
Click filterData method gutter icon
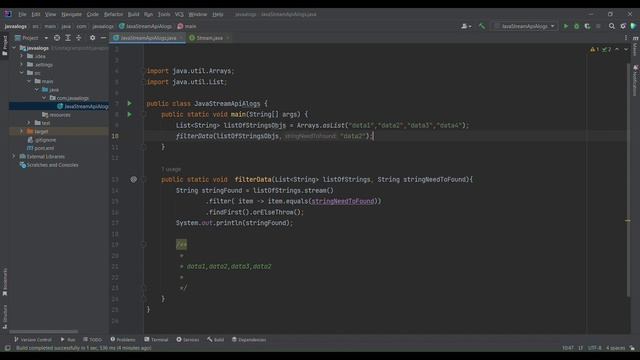[133, 179]
